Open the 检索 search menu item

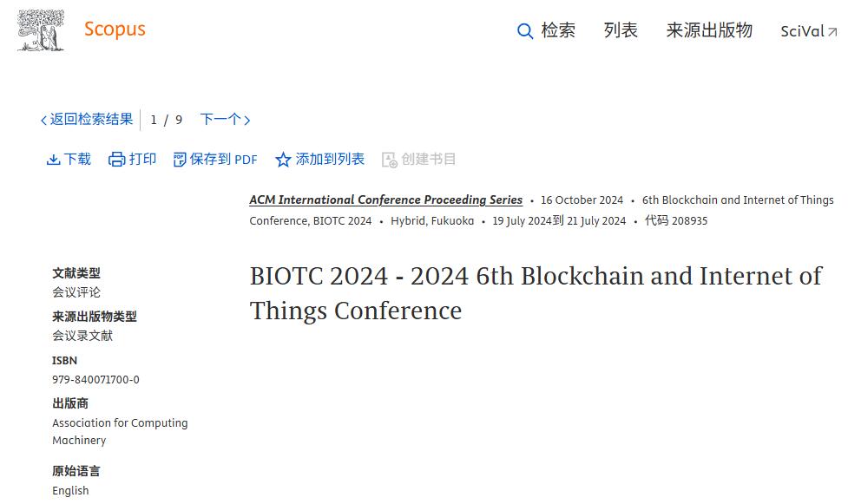[x=558, y=30]
